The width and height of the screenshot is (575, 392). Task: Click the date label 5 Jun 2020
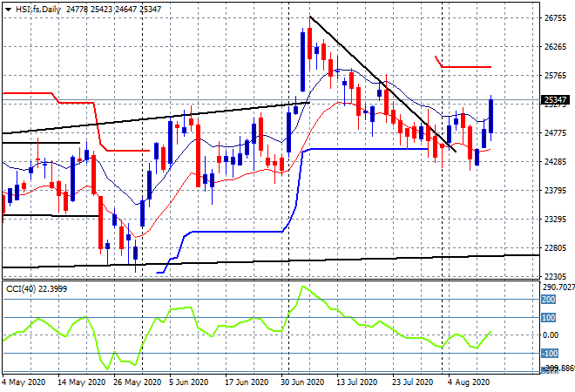pos(188,382)
